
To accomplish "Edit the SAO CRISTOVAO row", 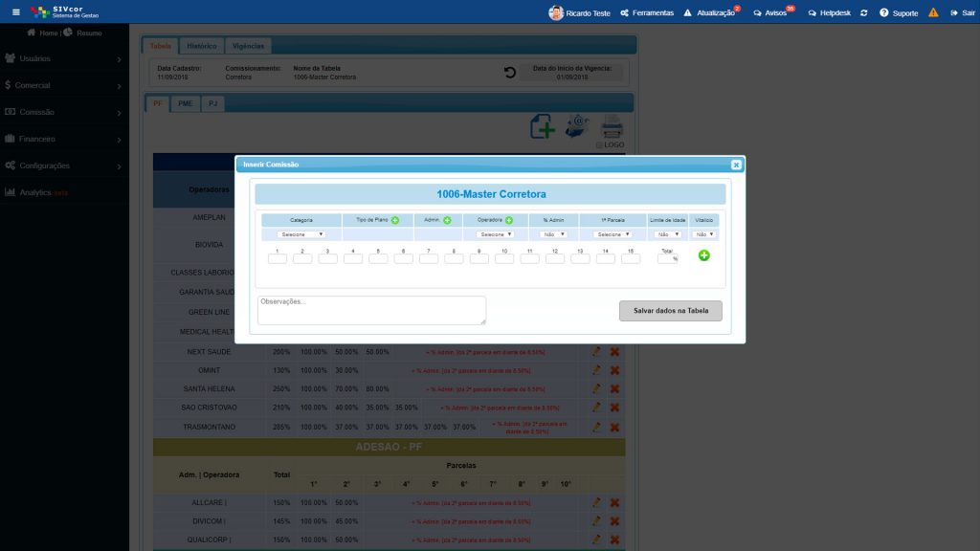I will pyautogui.click(x=596, y=408).
